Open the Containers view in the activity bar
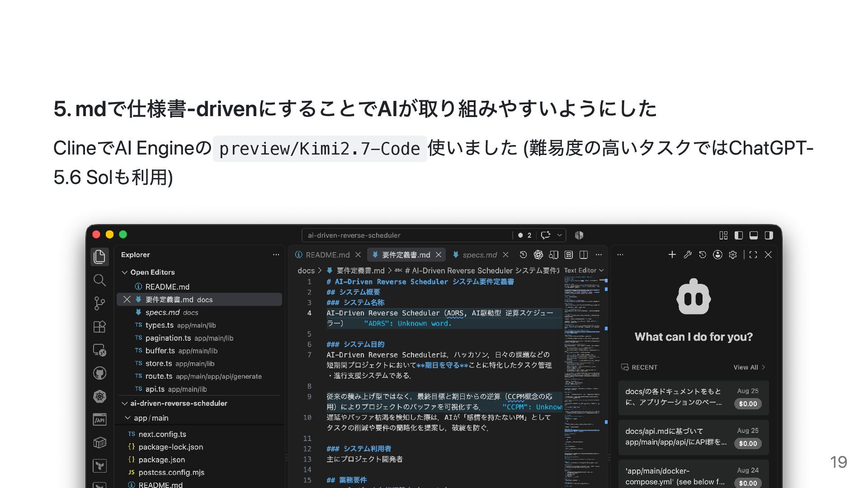Screen dimensions: 868x488 [x=99, y=443]
